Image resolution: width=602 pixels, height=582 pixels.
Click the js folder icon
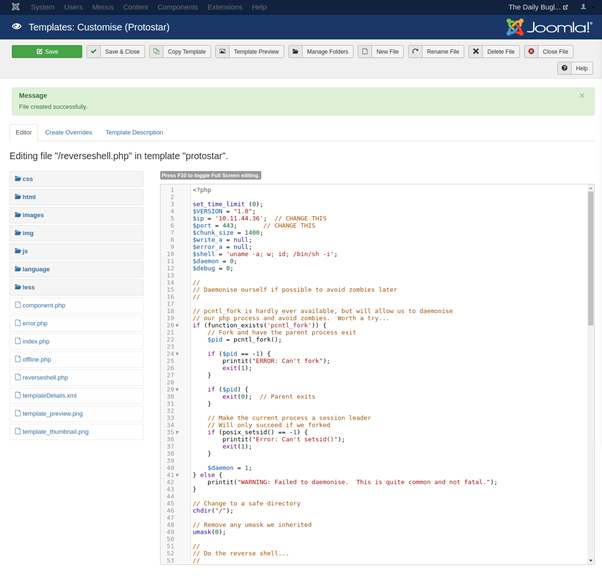coord(18,251)
